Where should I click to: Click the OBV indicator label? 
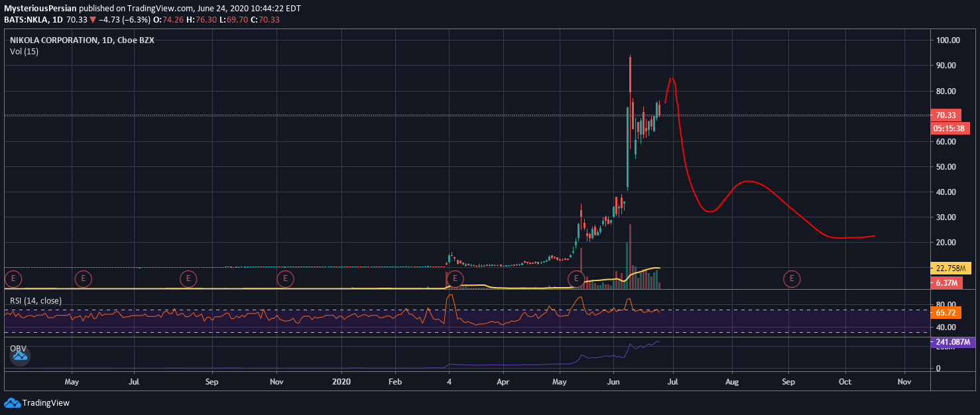pos(18,348)
